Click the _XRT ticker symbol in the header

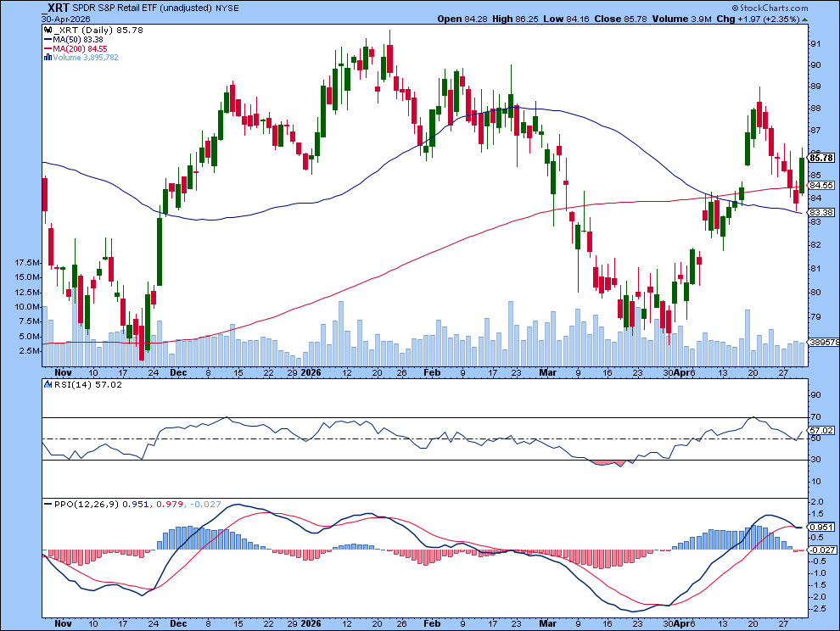[x=56, y=8]
